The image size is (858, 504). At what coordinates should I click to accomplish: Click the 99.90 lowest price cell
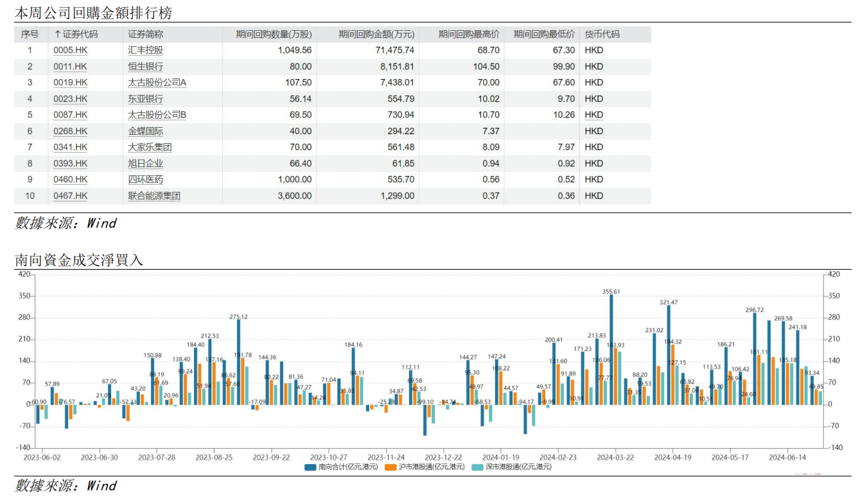pos(565,66)
